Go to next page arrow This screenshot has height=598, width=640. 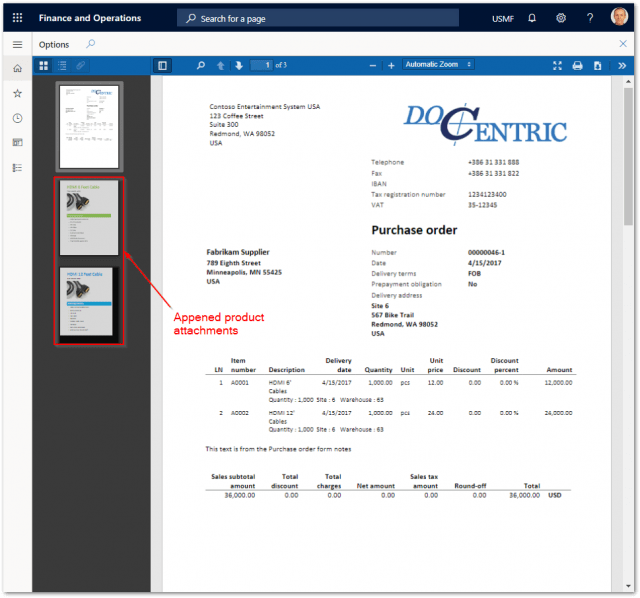click(239, 65)
